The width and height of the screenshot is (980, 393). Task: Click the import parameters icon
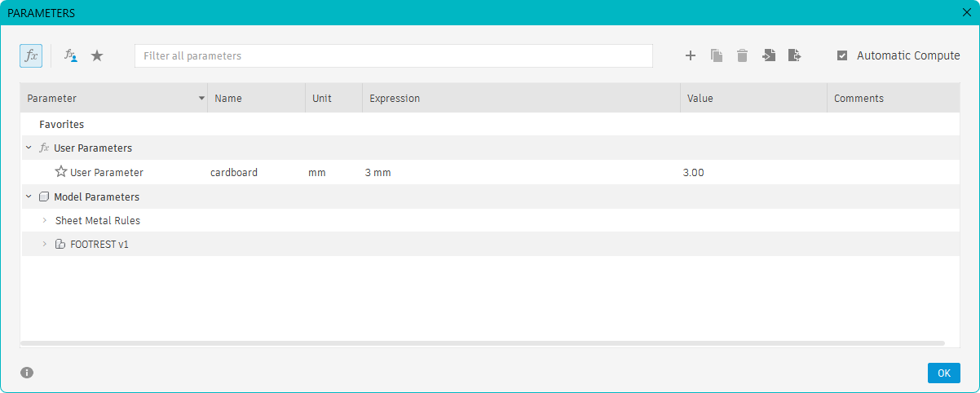click(769, 55)
